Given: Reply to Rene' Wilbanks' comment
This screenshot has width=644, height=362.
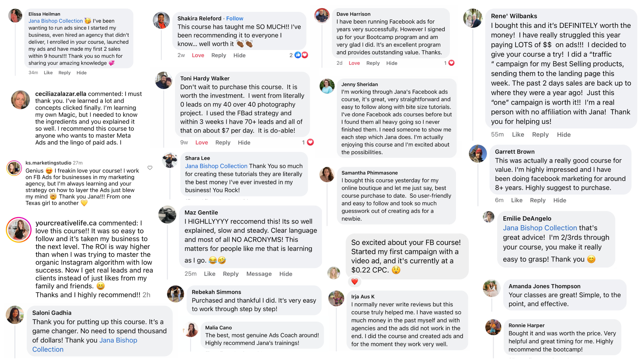Looking at the screenshot, I should [540, 134].
